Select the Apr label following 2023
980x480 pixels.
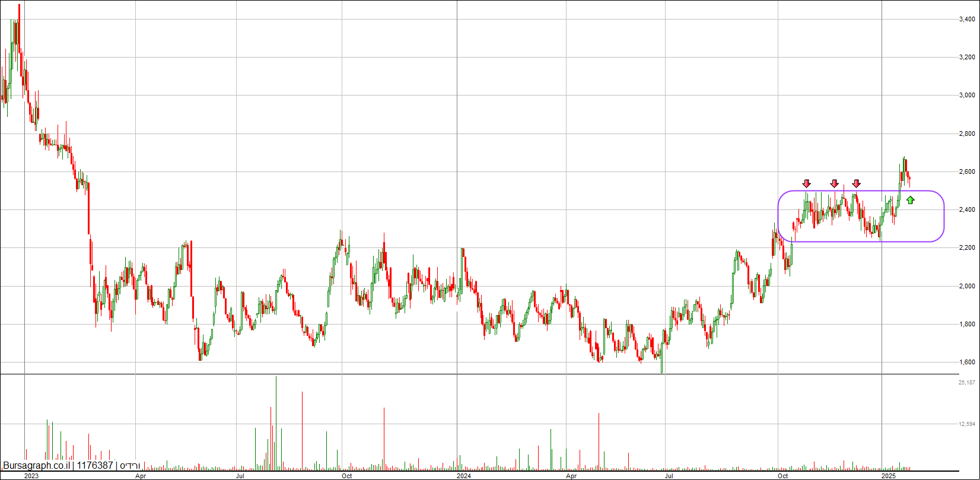click(141, 476)
